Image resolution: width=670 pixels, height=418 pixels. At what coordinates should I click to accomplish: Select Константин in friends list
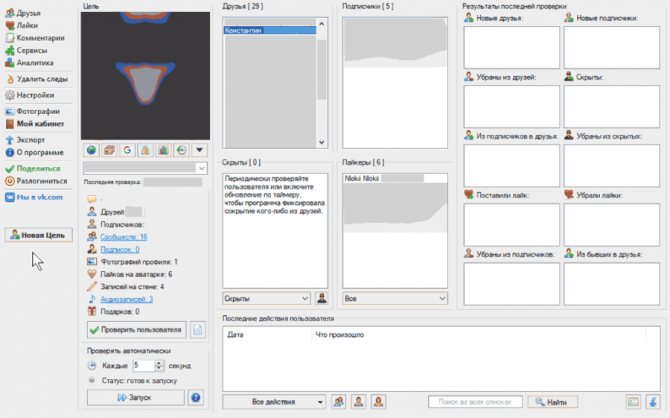270,30
